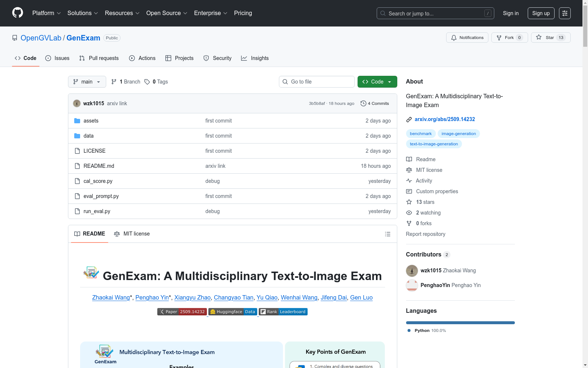Image resolution: width=588 pixels, height=368 pixels.
Task: Click the Go to file search field
Action: 317,82
